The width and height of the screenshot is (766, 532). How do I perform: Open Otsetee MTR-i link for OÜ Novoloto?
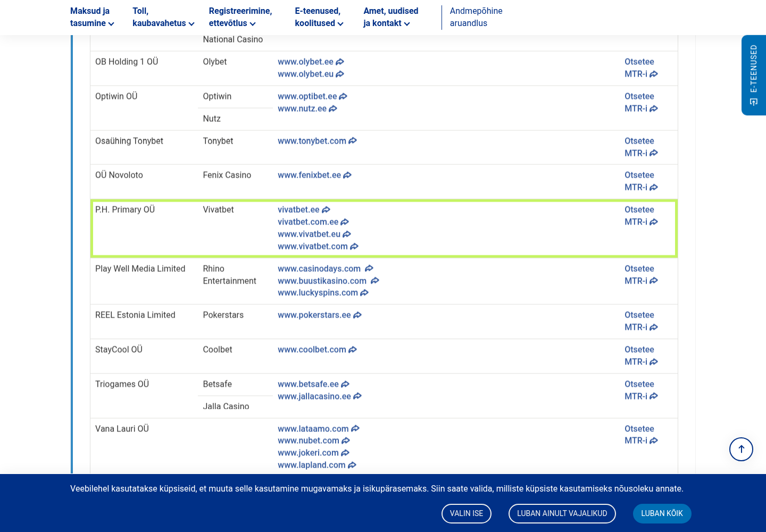click(641, 181)
